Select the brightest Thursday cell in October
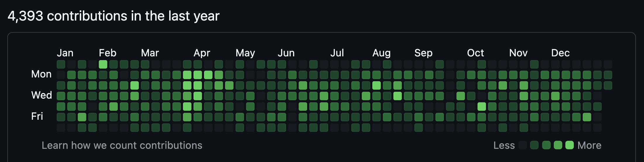The image size is (644, 162). (x=482, y=107)
